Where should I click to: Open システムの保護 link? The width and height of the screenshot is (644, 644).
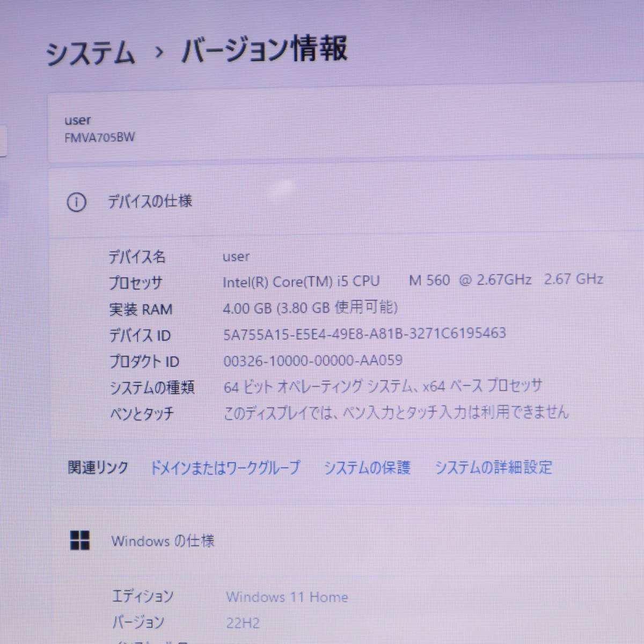pos(367,467)
